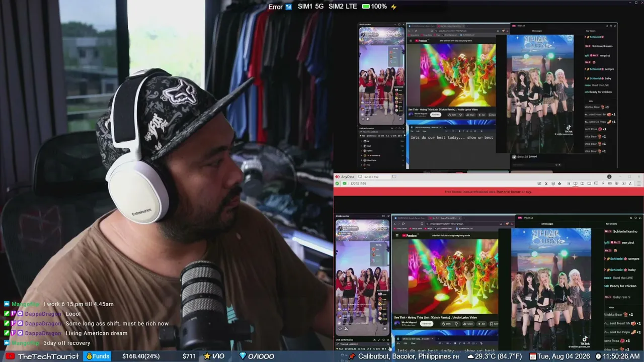Click the AnyDesk profile circle icon
This screenshot has width=644, height=362.
609,177
